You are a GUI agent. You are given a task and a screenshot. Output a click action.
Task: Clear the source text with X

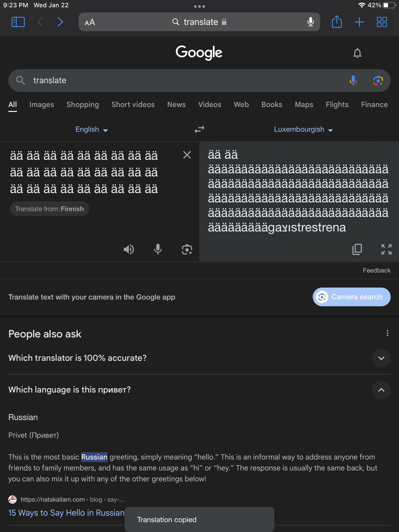click(x=187, y=155)
